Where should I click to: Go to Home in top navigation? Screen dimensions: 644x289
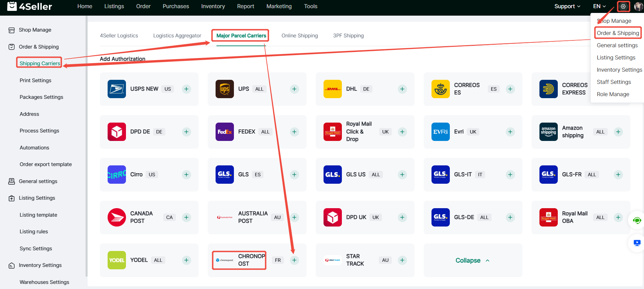[85, 6]
